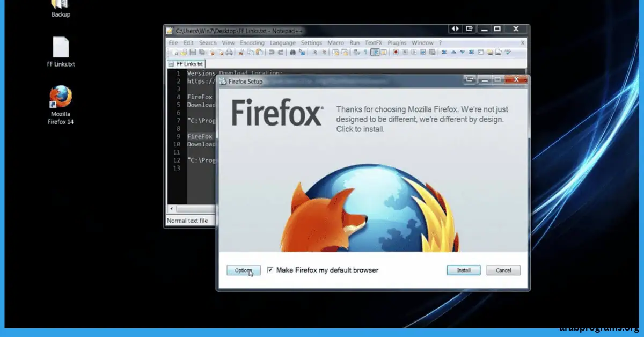Cut selection with the scissors toolbar icon
Screen dimensions: 644x337
(241, 52)
